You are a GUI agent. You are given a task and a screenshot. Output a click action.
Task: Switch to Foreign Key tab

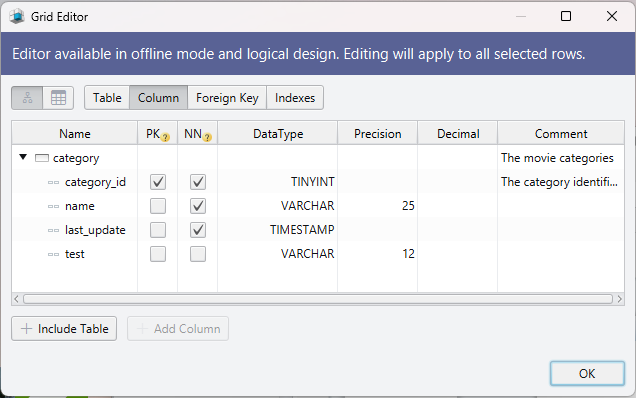coord(227,98)
